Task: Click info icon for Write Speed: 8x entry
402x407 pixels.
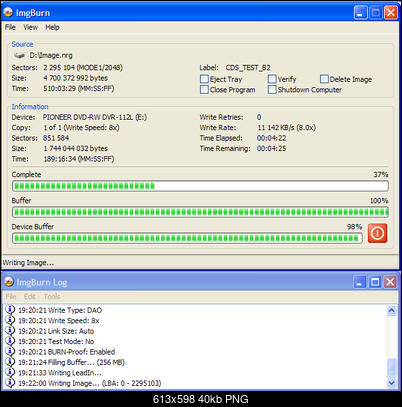Action: [x=10, y=320]
